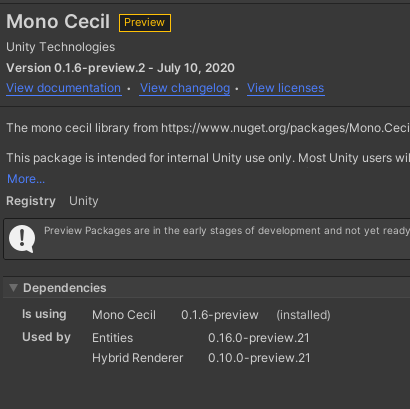410x409 pixels.
Task: Click the Mono Cecil package title
Action: [x=58, y=22]
